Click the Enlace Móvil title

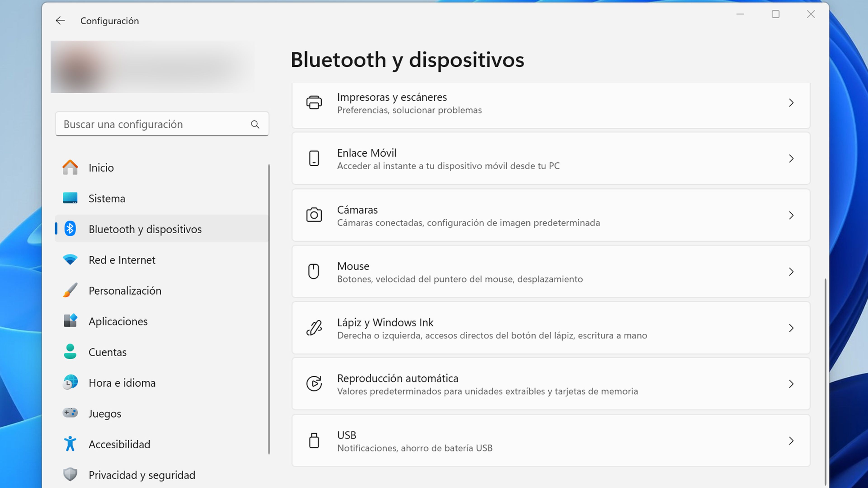tap(367, 153)
